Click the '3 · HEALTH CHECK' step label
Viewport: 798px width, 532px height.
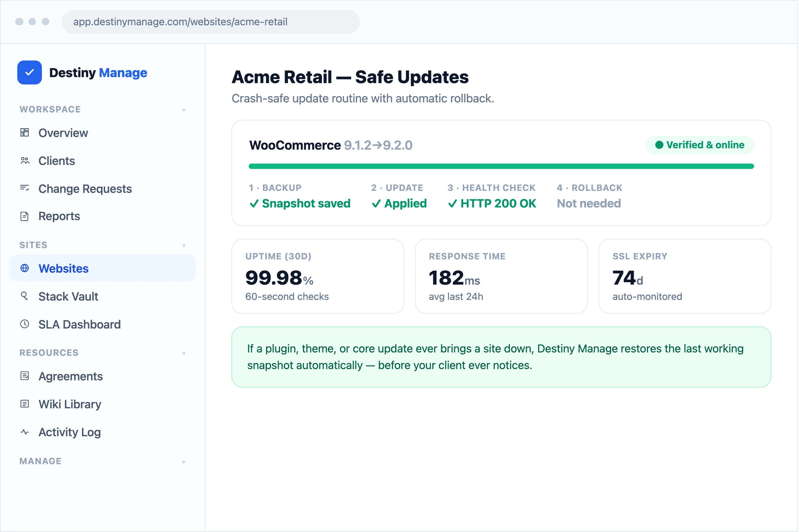coord(491,188)
